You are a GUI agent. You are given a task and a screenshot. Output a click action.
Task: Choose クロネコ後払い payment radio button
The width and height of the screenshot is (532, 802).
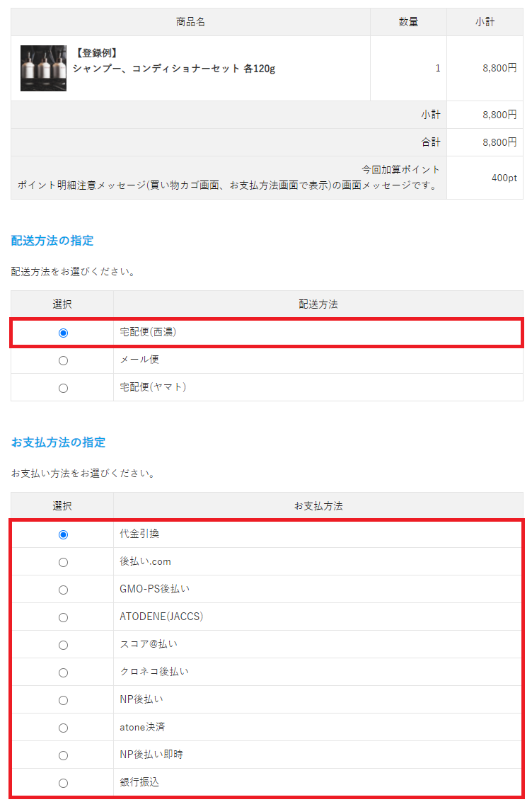(x=63, y=672)
